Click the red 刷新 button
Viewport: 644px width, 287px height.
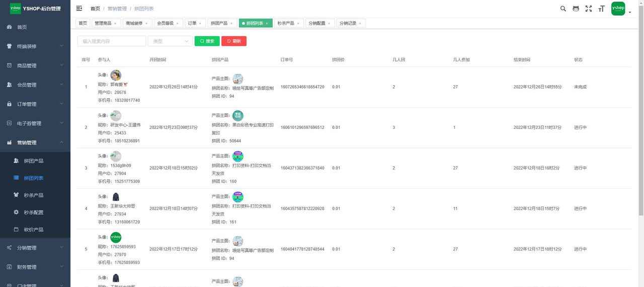234,41
